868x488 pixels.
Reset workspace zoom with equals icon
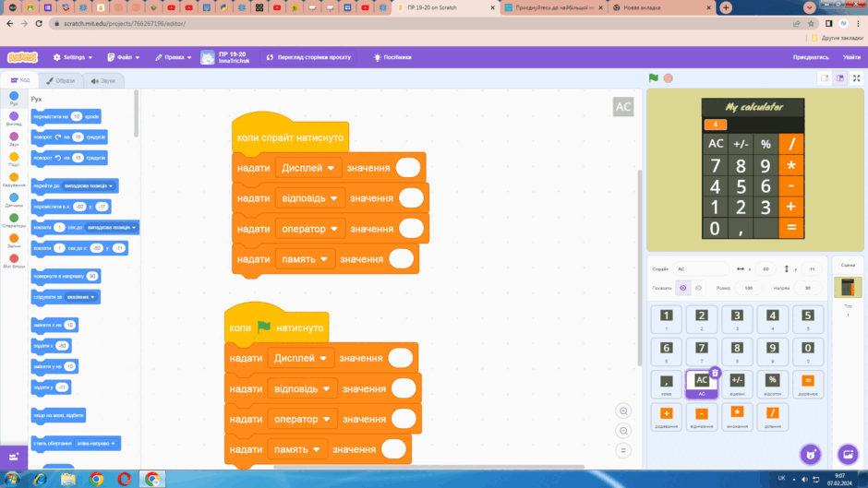point(623,451)
